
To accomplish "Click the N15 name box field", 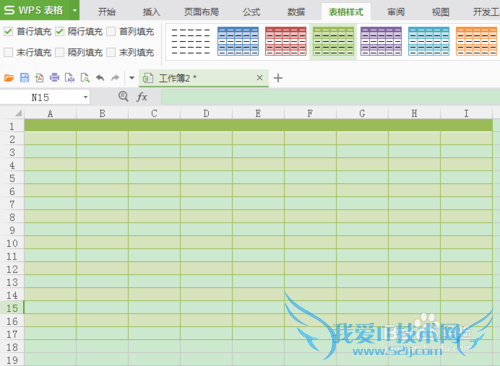I will click(x=40, y=97).
